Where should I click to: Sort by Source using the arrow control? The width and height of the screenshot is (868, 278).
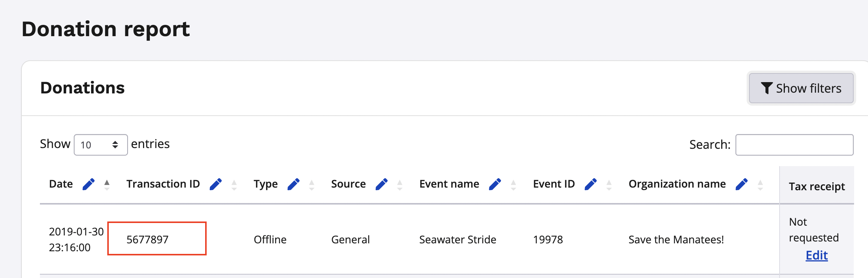[400, 185]
